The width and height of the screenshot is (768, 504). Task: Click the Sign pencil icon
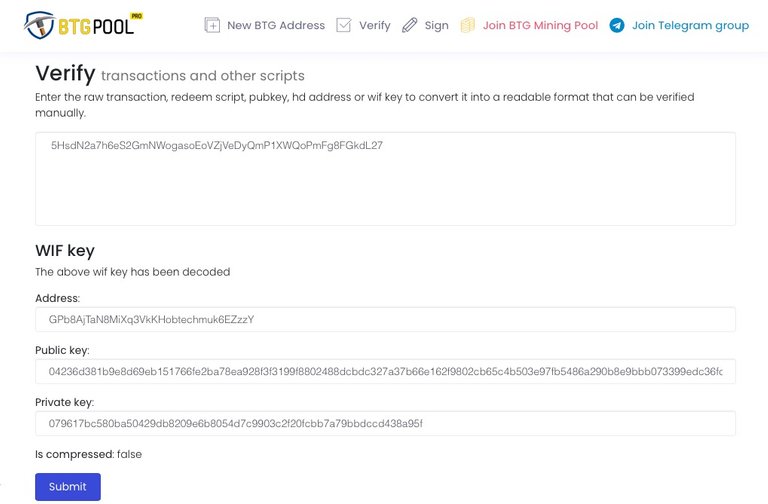click(x=409, y=25)
